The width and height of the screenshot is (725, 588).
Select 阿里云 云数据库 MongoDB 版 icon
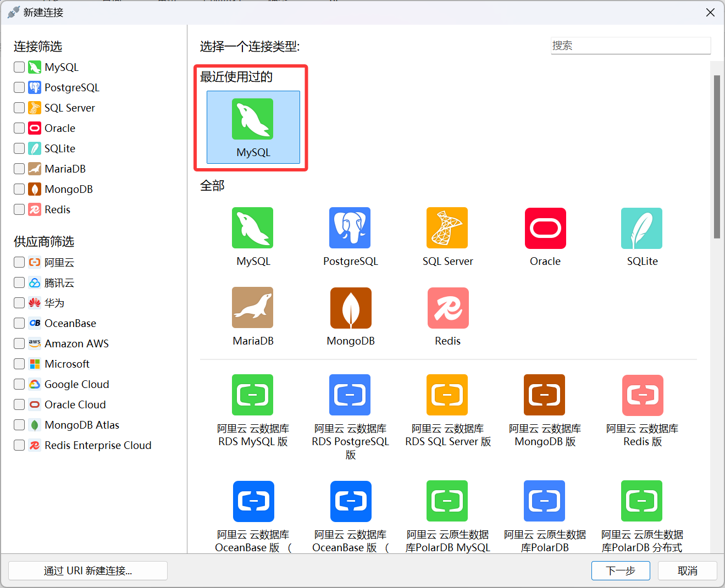pyautogui.click(x=545, y=395)
